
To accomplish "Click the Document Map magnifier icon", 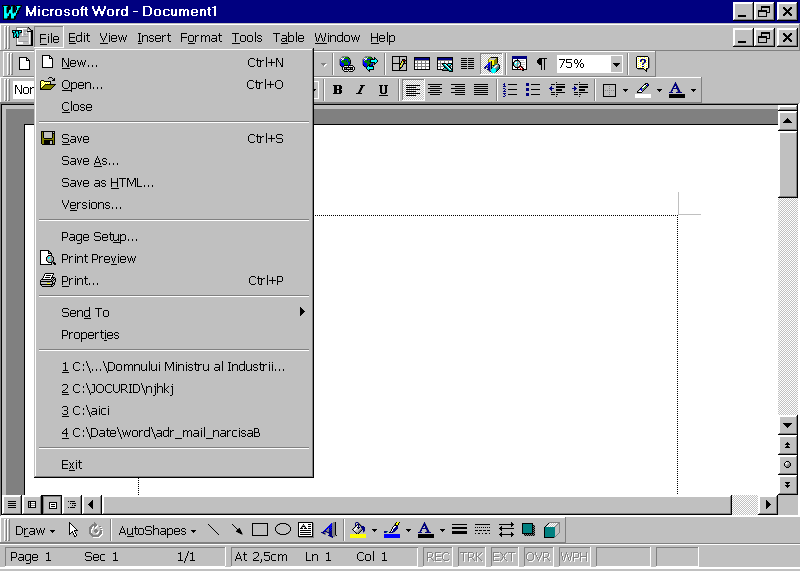I will tap(519, 64).
